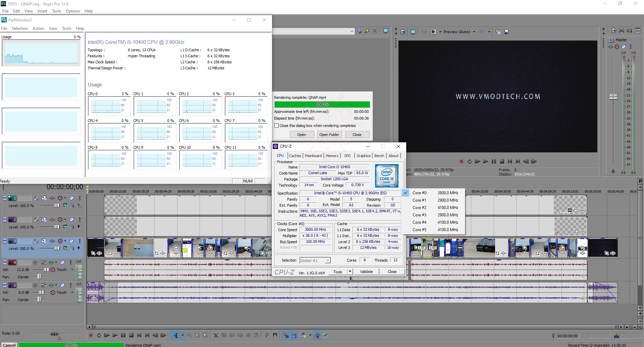Select the Envelope Edit tool
This screenshot has height=347, width=644.
point(189,335)
